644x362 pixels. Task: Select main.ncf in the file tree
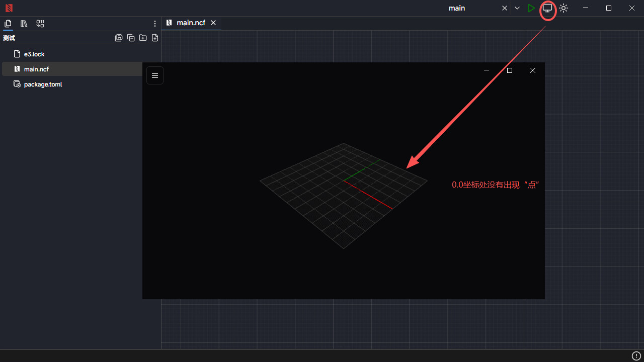(36, 69)
